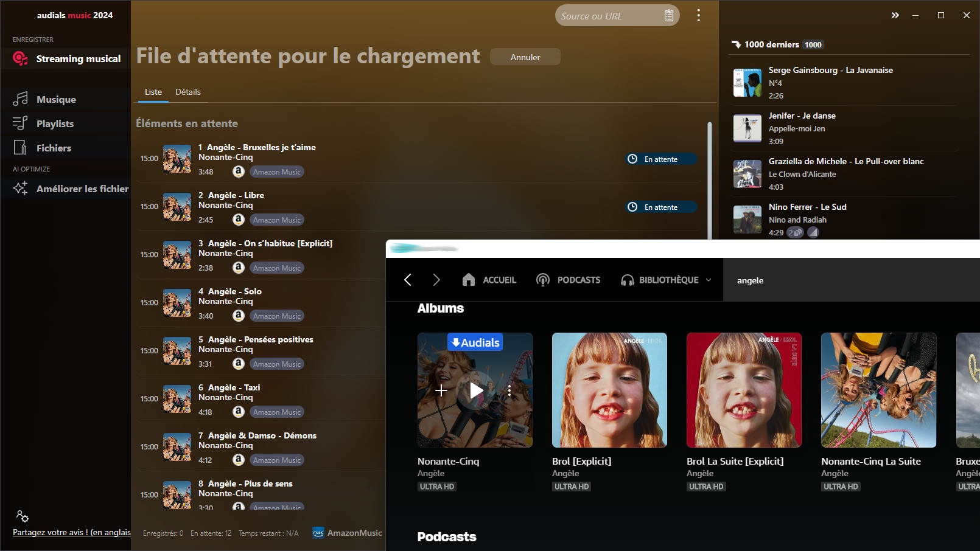Viewport: 980px width, 551px height.
Task: Click the Podcasts icon in Amazon Music
Action: tap(543, 280)
